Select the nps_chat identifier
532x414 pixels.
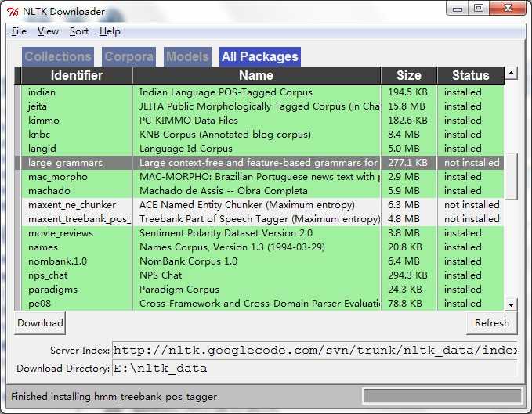48,275
